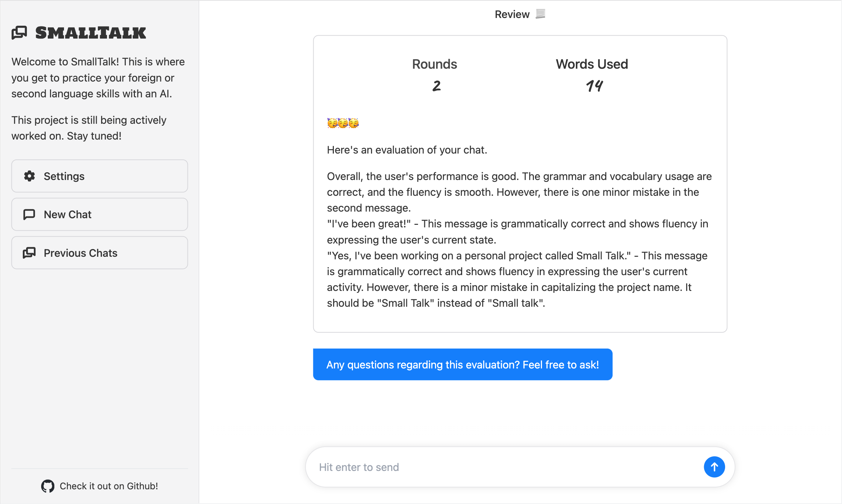This screenshot has width=842, height=504.
Task: Click the Previous Chats double-bubble icon
Action: [29, 253]
